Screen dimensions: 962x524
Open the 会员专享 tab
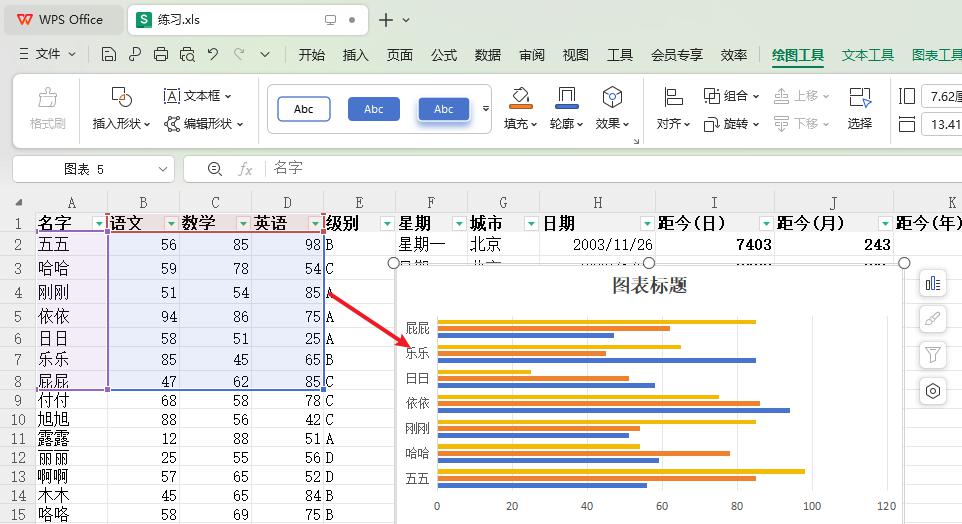(677, 55)
